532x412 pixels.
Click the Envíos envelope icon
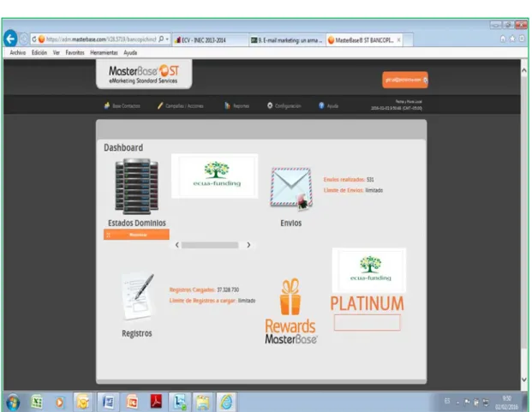291,188
